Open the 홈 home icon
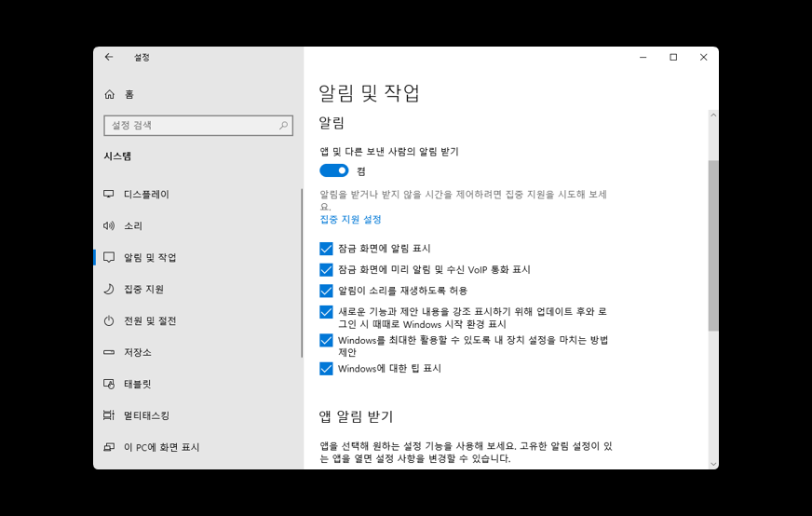This screenshot has height=516, width=812. [x=109, y=94]
